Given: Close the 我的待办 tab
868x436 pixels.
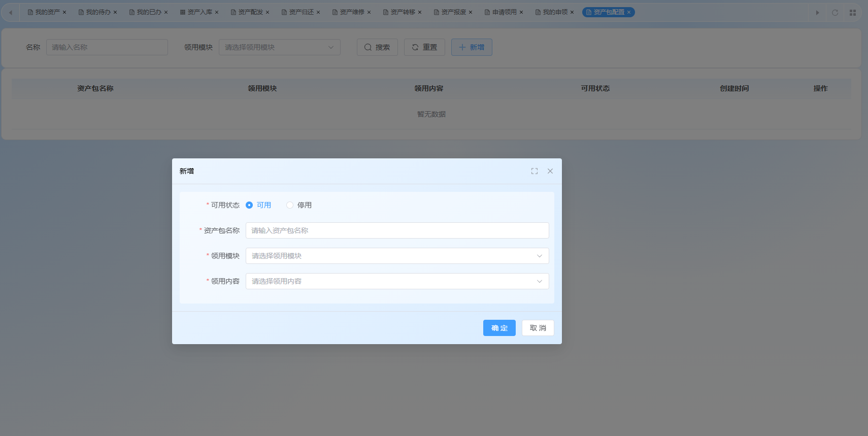Looking at the screenshot, I should (115, 12).
